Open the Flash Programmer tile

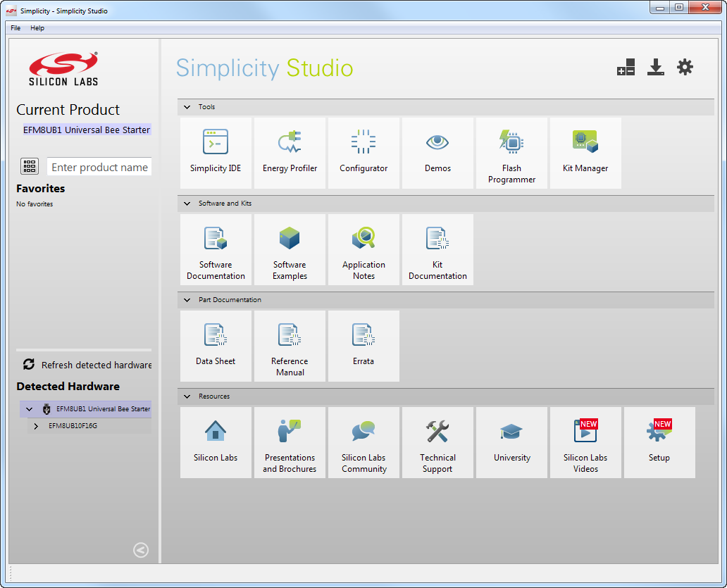point(511,152)
